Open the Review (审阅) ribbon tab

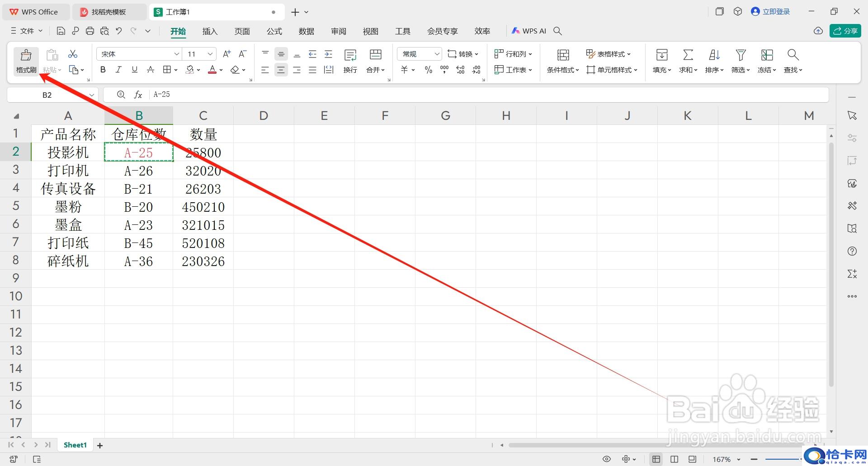point(338,31)
